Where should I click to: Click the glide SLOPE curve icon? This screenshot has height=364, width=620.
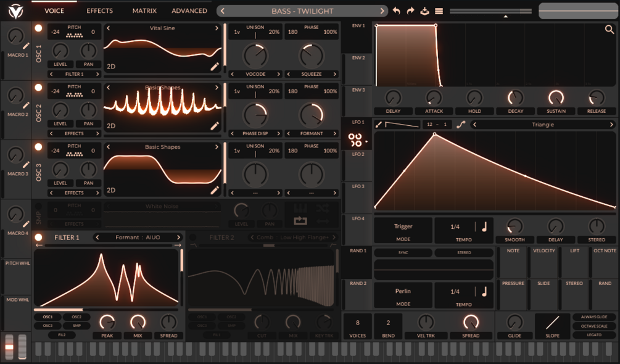click(x=552, y=323)
